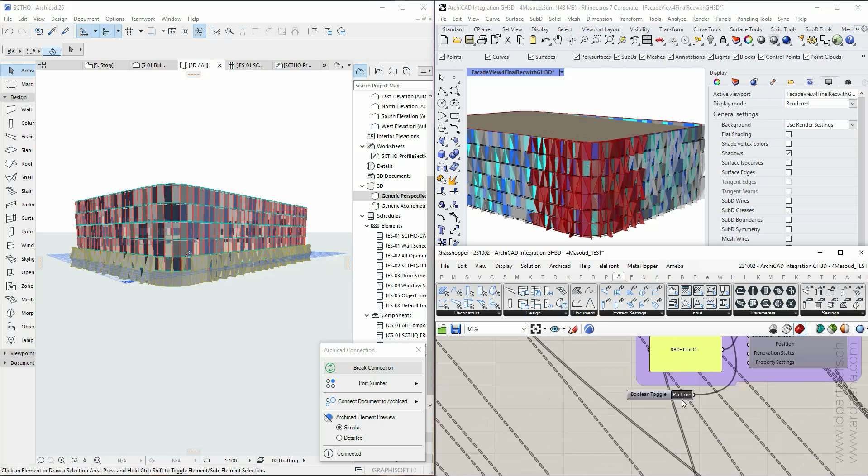Click the yellow SHD-flr01 panel component
The image size is (868, 476).
coord(686,353)
